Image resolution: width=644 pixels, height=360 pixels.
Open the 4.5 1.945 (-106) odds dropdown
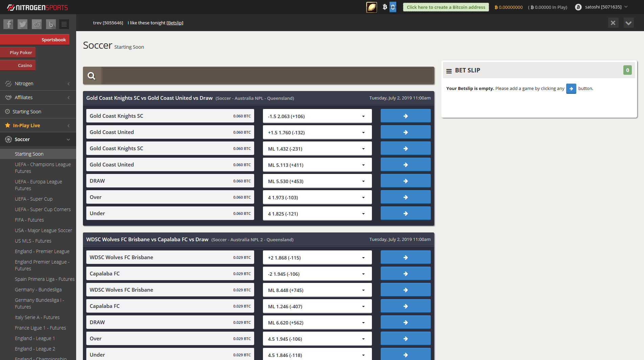pyautogui.click(x=317, y=339)
